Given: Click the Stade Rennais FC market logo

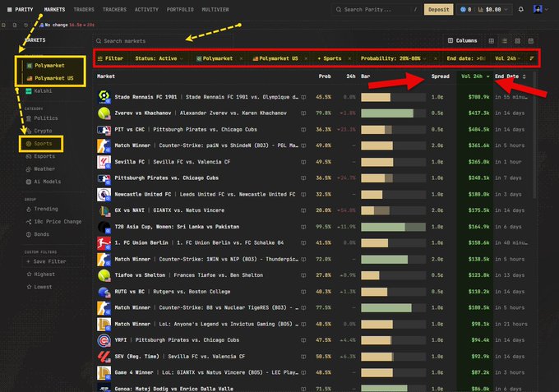Looking at the screenshot, I should (x=104, y=97).
